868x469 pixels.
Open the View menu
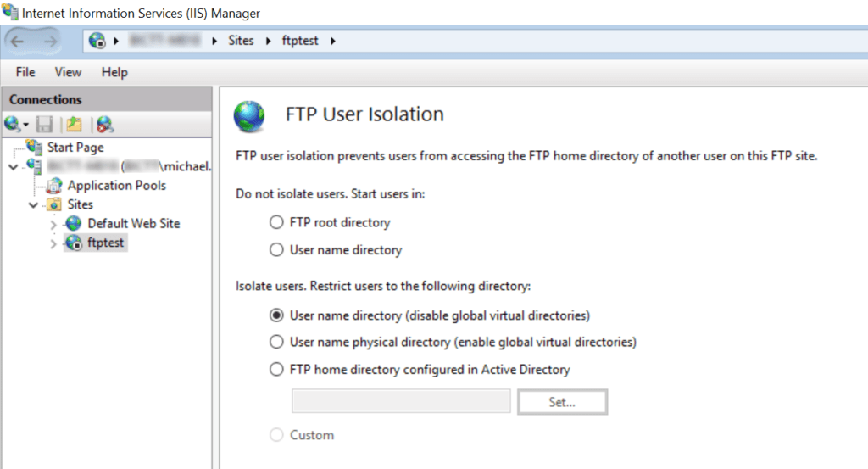tap(68, 72)
